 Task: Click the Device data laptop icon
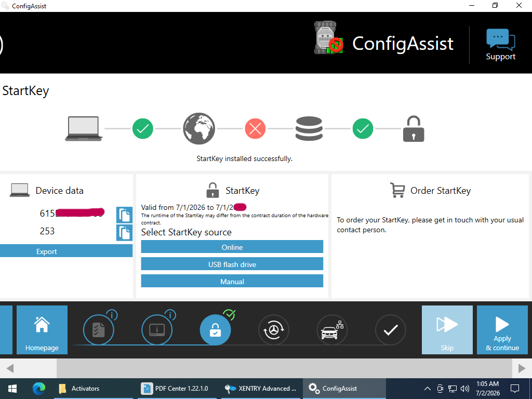[20, 190]
